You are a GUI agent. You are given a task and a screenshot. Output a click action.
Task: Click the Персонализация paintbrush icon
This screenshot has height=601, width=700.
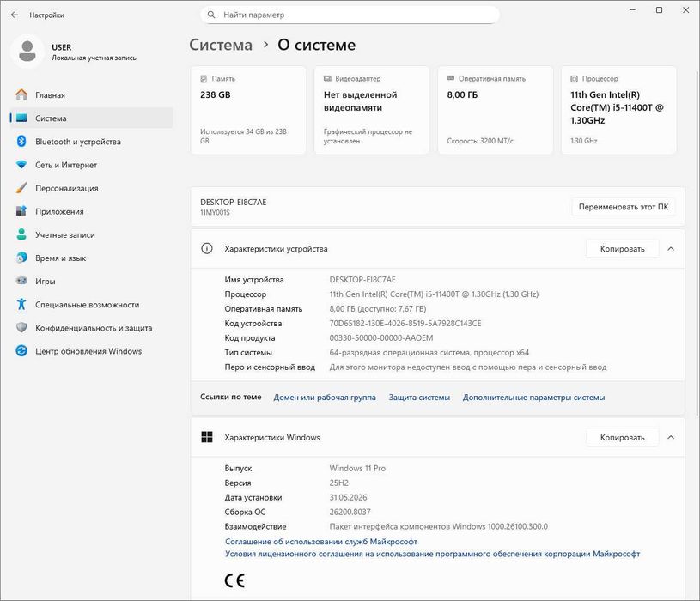(21, 188)
